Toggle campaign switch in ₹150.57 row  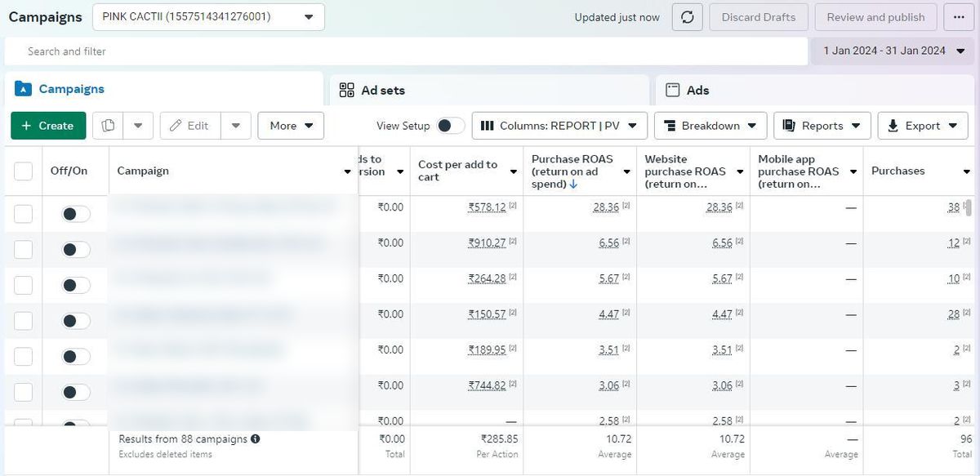76,321
